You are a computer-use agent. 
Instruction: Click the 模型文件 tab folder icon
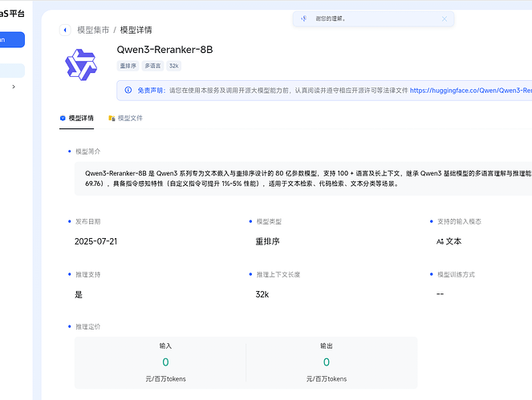pyautogui.click(x=112, y=119)
